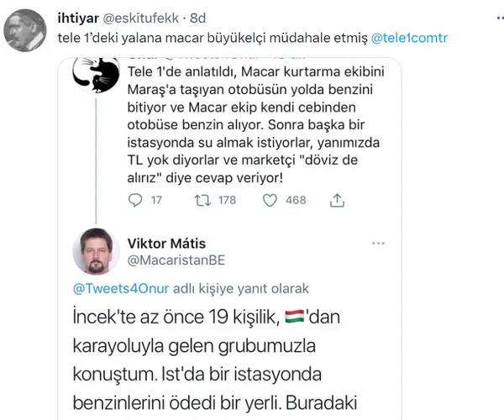Click the @eskitufekk handle

pyautogui.click(x=145, y=18)
